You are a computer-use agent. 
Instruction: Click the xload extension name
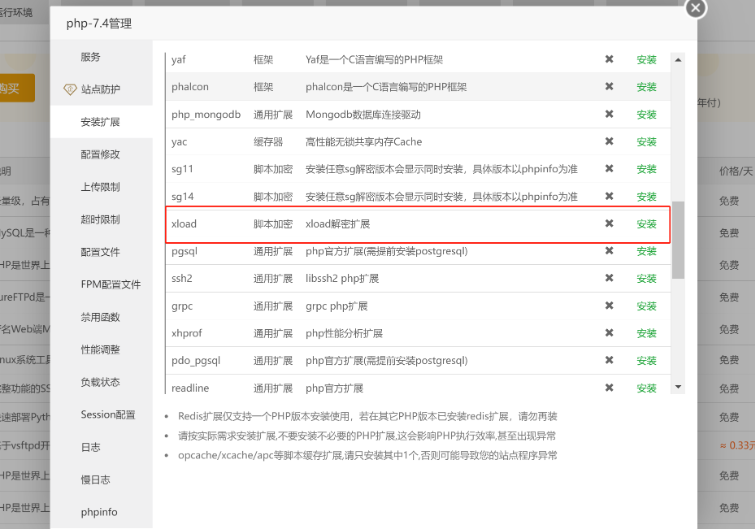(184, 224)
